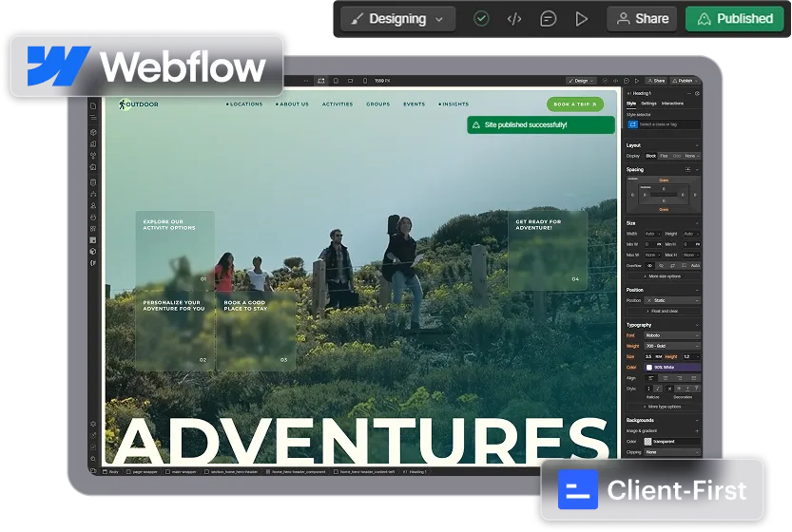This screenshot has width=792, height=532.
Task: Set display to Block
Action: coord(651,156)
